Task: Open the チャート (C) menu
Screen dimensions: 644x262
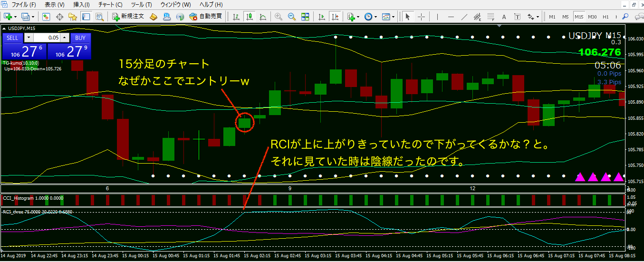Action: click(110, 5)
